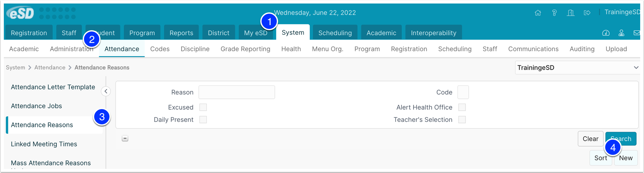Open the Codes sub-tab
Screen dimensions: 644x173
point(160,49)
